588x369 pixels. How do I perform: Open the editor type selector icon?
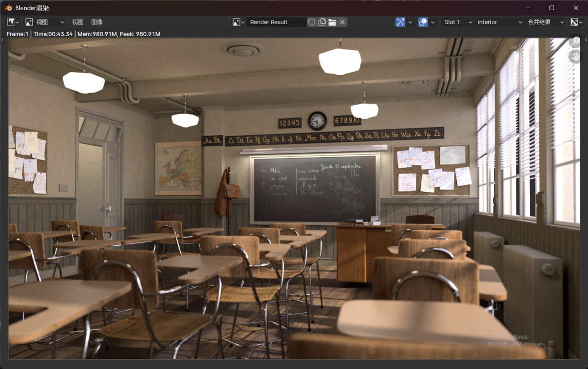[13, 22]
